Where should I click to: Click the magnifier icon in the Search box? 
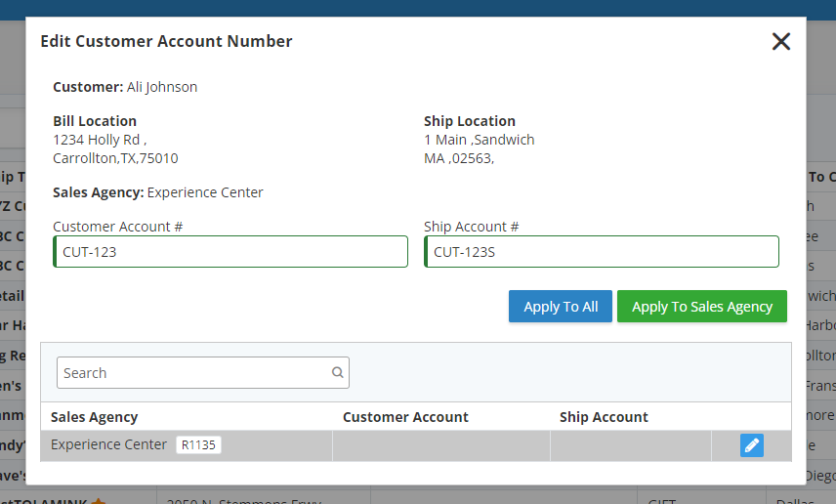coord(337,372)
